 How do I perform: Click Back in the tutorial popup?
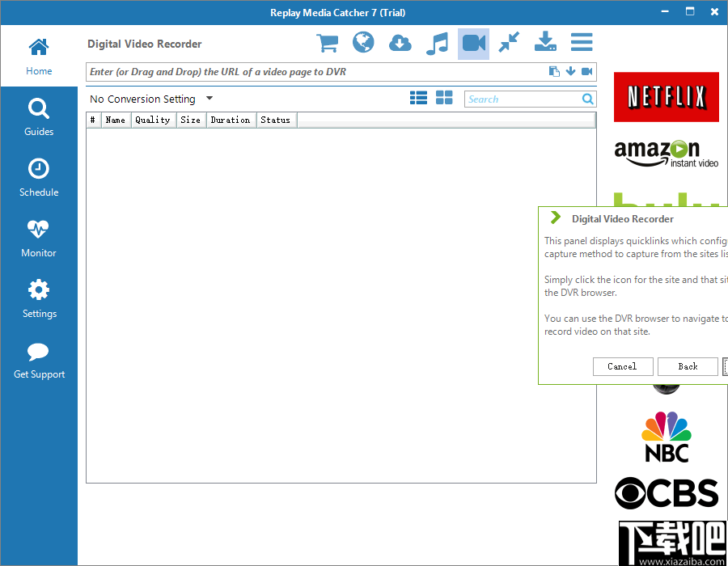688,366
